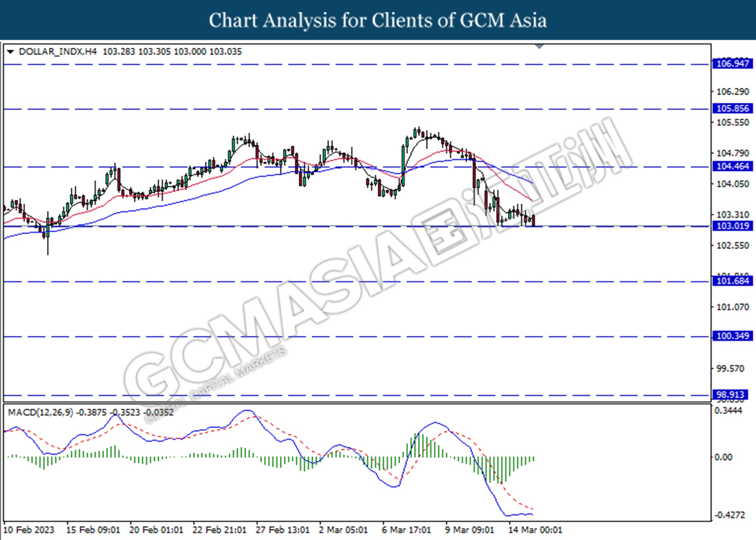This screenshot has height=540, width=756.
Task: Click the 103.310 price axis value
Action: point(733,215)
